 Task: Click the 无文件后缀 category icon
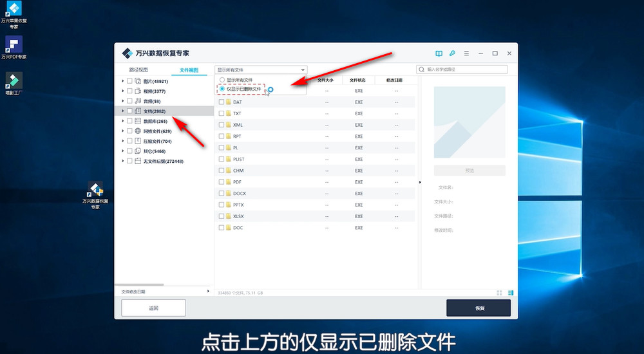coord(138,161)
